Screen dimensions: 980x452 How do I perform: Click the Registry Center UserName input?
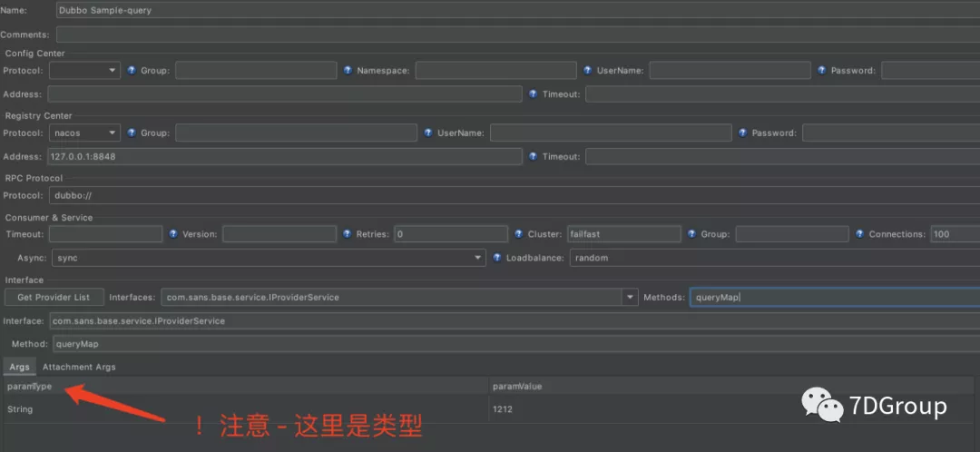pos(611,133)
